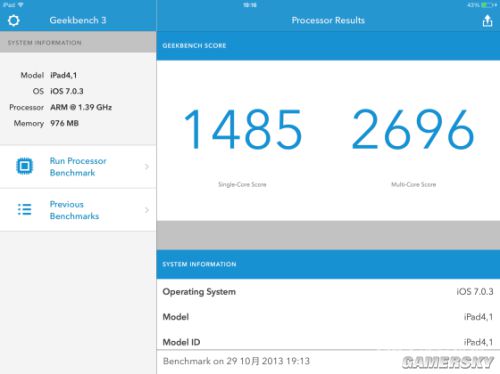Tap the battery indicator in status bar
Image resolution: width=500 pixels, height=374 pixels.
[489, 5]
